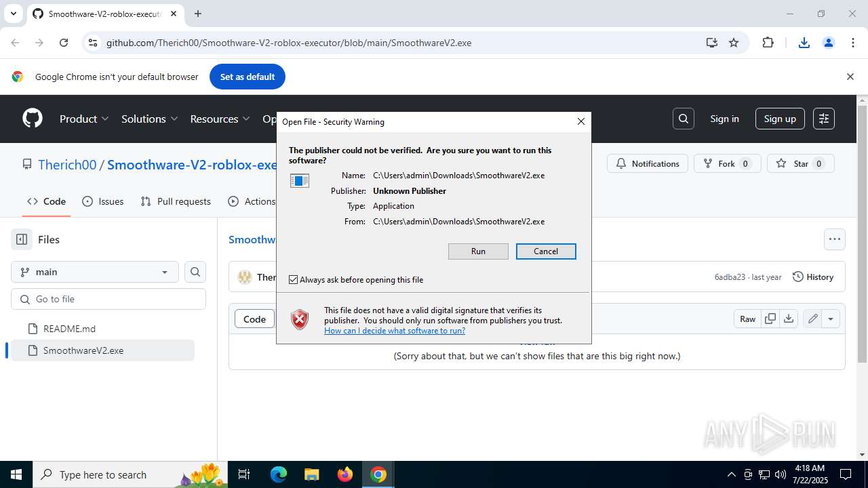868x488 pixels.
Task: Open Task View on the taskbar
Action: point(245,474)
